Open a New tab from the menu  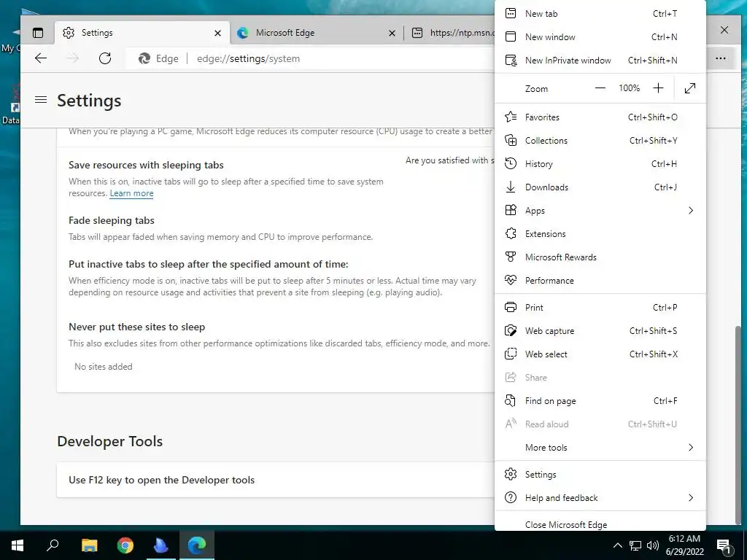click(600, 14)
